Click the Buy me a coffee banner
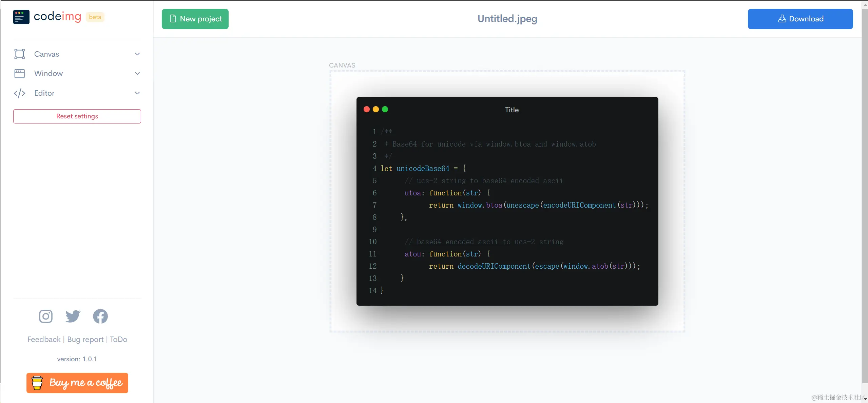868x403 pixels. pyautogui.click(x=77, y=383)
